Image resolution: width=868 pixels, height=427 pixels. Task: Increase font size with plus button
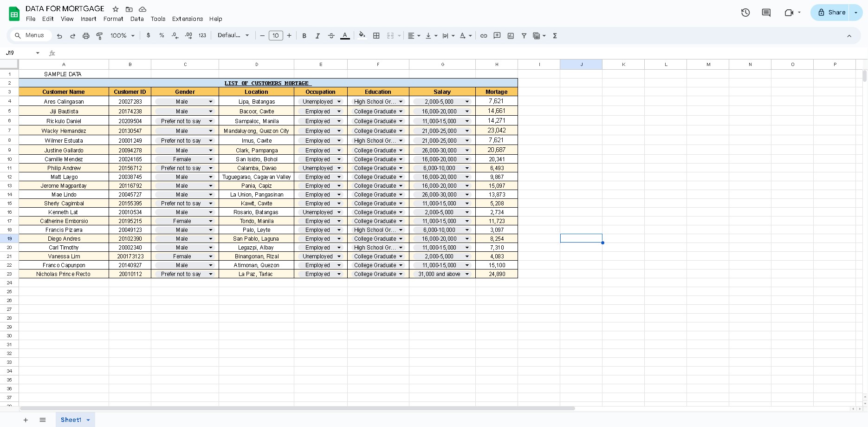289,36
